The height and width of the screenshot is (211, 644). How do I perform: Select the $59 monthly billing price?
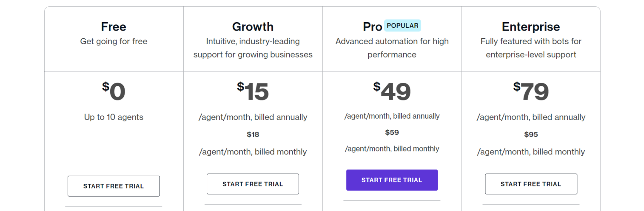tap(392, 132)
